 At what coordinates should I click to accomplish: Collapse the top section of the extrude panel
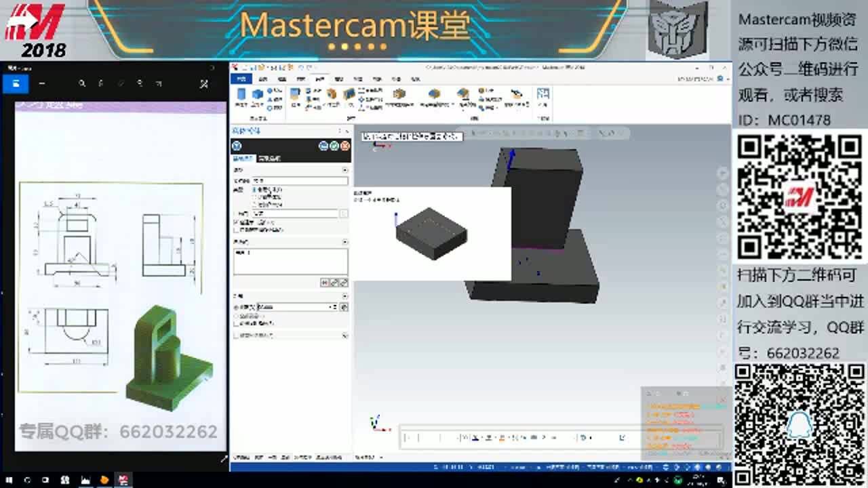(x=344, y=169)
